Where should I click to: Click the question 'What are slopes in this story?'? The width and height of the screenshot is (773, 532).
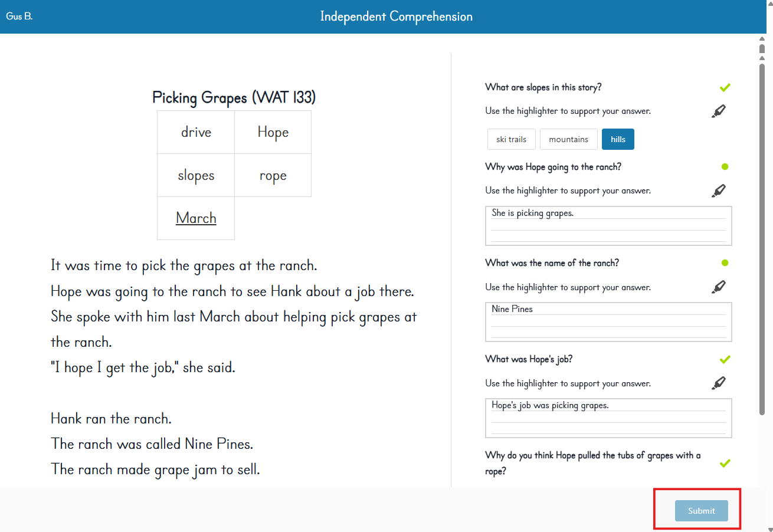(543, 87)
